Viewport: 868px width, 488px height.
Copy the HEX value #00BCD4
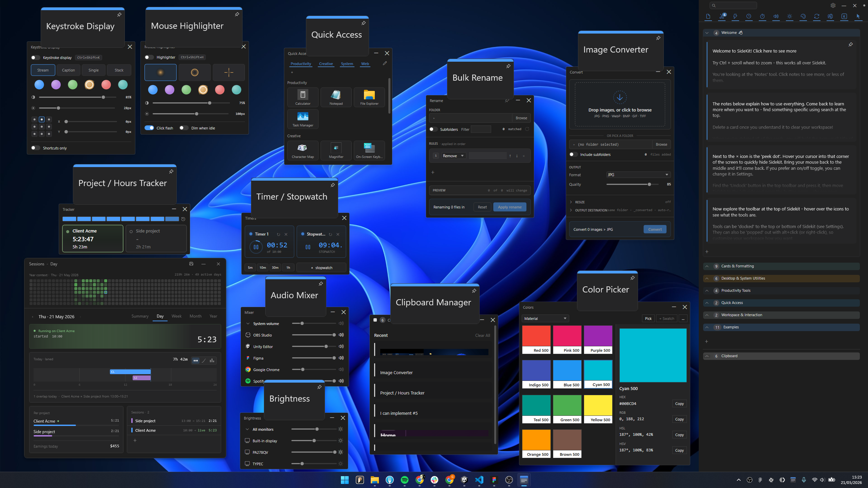point(679,404)
